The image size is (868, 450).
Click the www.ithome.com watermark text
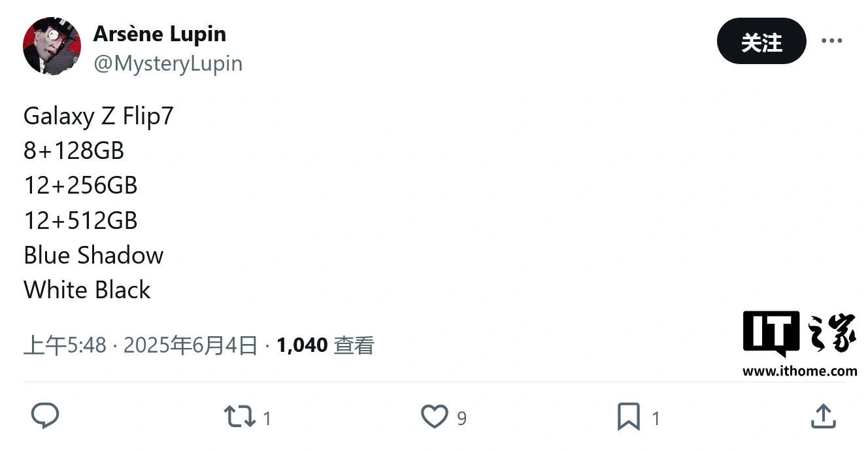pyautogui.click(x=799, y=371)
